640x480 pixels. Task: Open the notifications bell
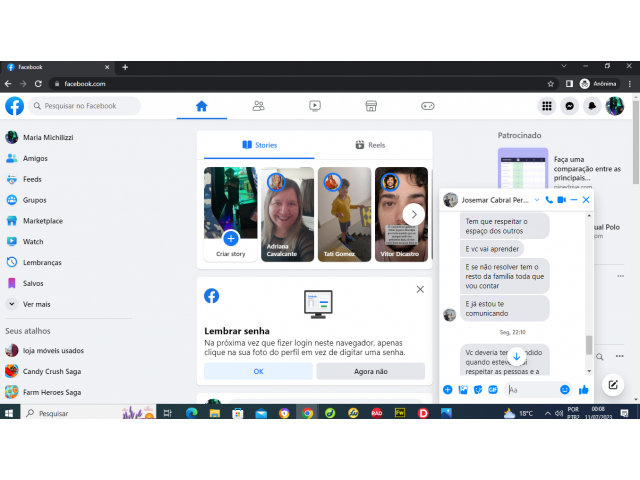click(592, 106)
